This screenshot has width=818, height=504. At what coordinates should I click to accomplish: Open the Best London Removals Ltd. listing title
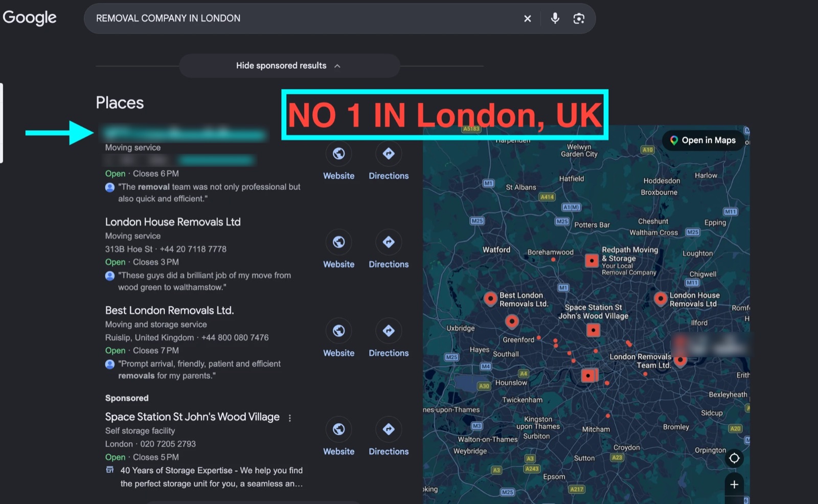pos(169,310)
